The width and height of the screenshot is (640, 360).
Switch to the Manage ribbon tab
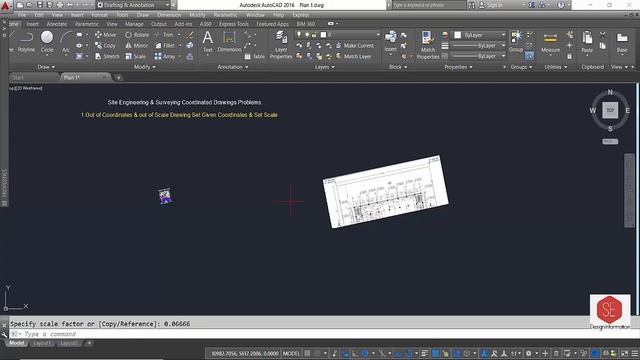coord(134,24)
